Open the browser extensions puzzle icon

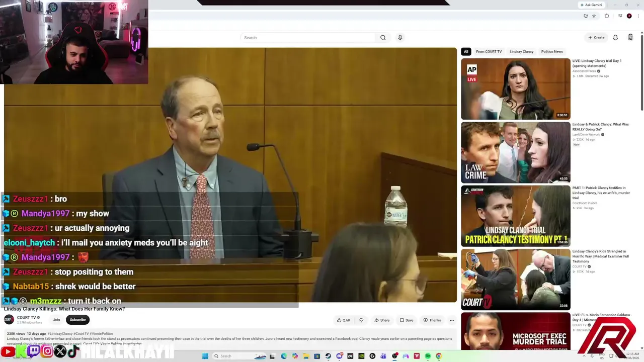pos(606,16)
